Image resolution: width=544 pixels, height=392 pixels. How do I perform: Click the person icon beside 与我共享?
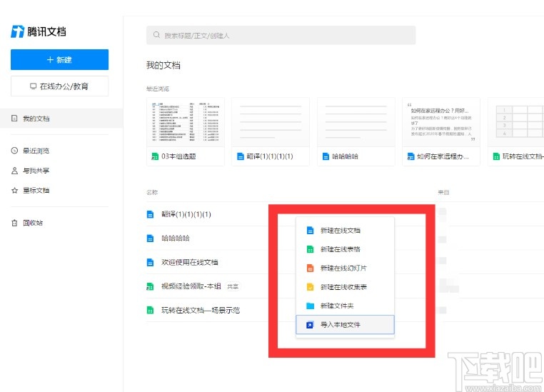[14, 171]
